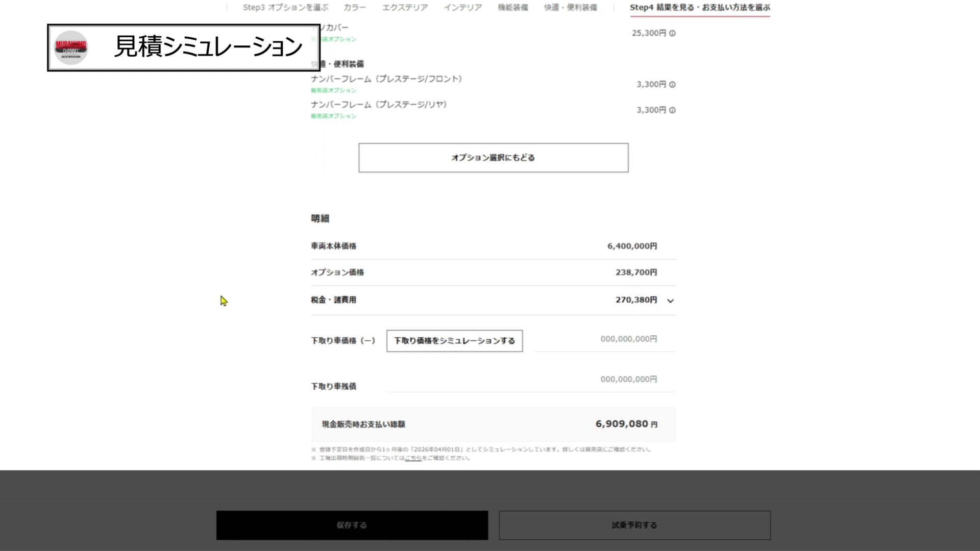
Task: Switch to エクステリア section tab
Action: point(405,8)
